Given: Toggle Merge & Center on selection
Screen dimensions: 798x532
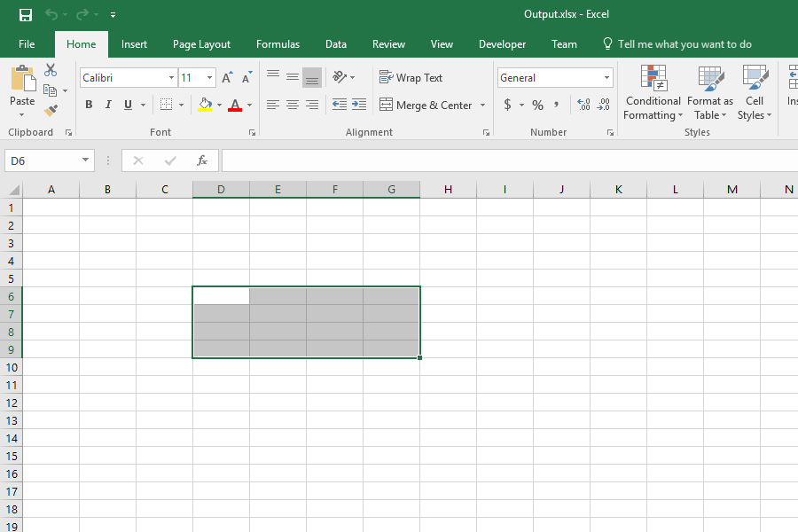Looking at the screenshot, I should point(427,105).
